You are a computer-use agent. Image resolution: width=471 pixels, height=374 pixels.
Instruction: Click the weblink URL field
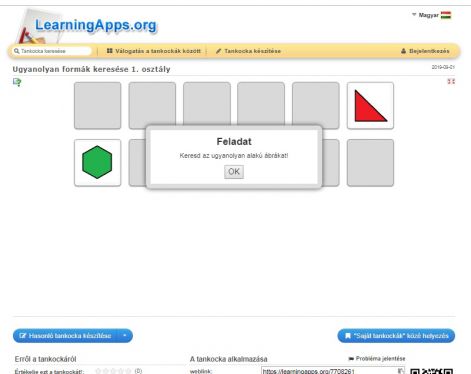[x=333, y=371]
